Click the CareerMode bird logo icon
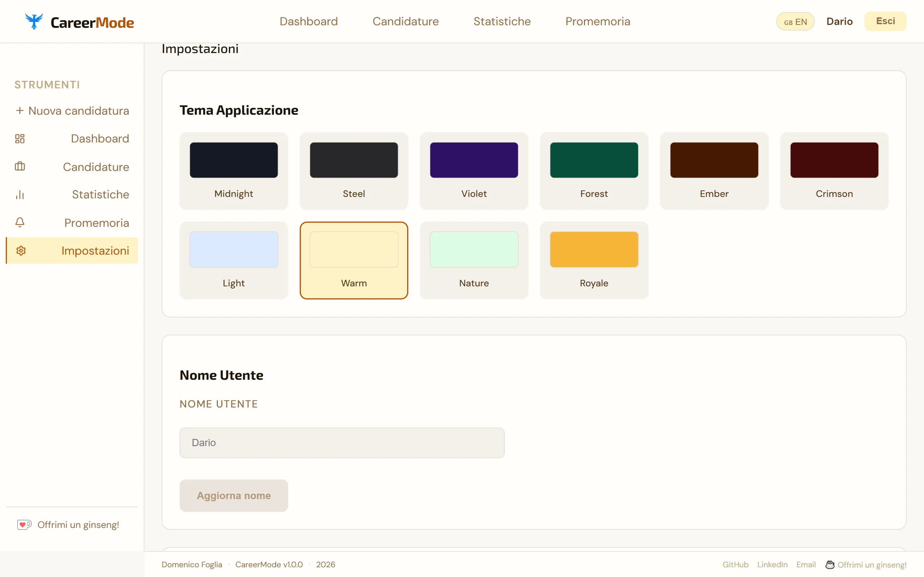This screenshot has height=577, width=924. click(x=34, y=21)
